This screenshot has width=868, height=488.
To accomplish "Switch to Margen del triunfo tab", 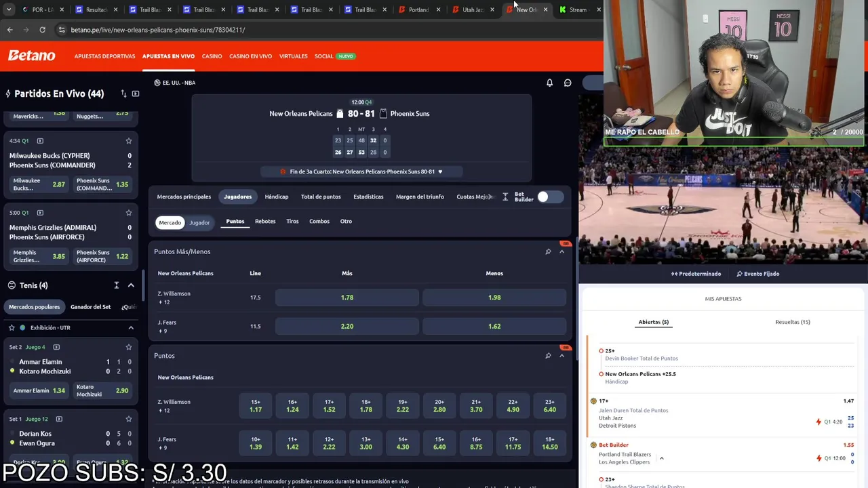I will (x=420, y=197).
